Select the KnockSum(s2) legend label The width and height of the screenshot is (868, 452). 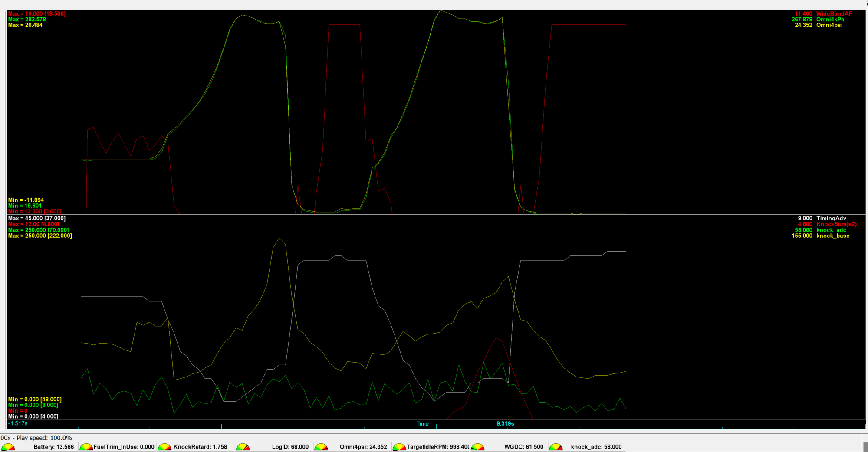836,224
